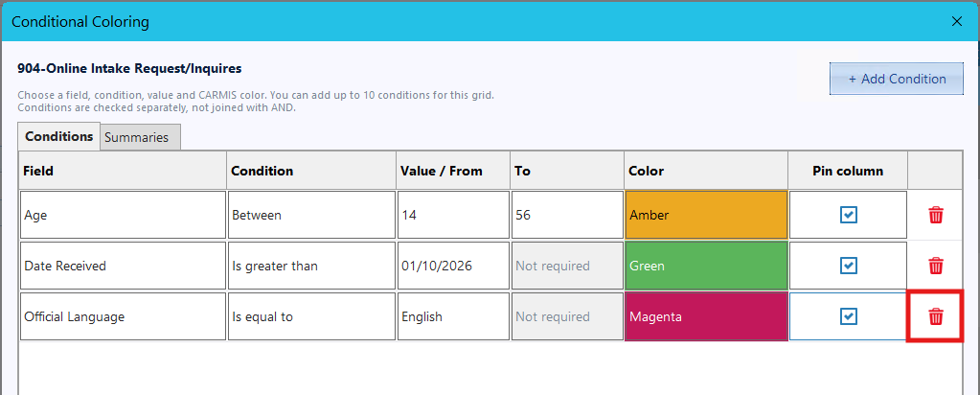Pick the Green color cell
The image size is (980, 395).
[x=706, y=266]
